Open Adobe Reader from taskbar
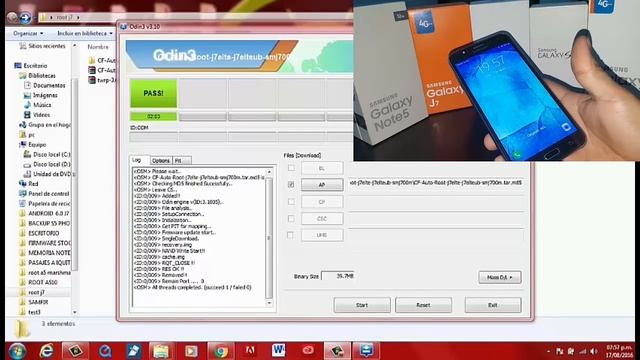This screenshot has width=640, height=360. point(250,351)
